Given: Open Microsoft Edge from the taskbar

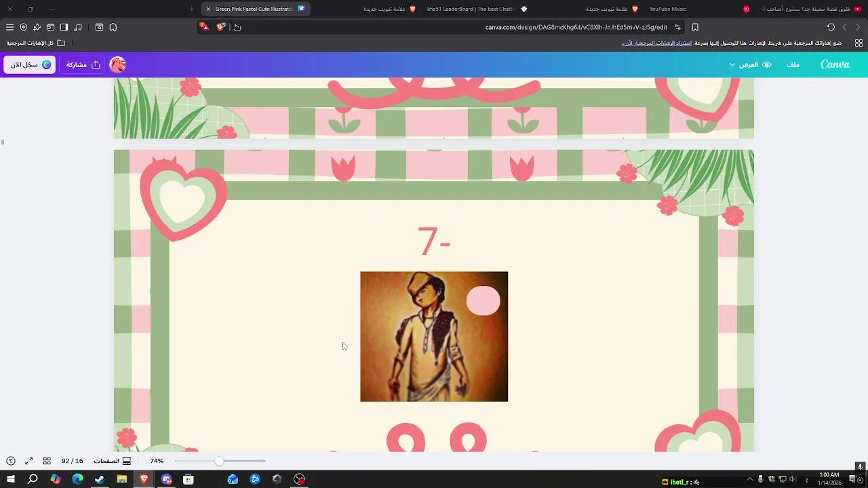Looking at the screenshot, I should [77, 479].
